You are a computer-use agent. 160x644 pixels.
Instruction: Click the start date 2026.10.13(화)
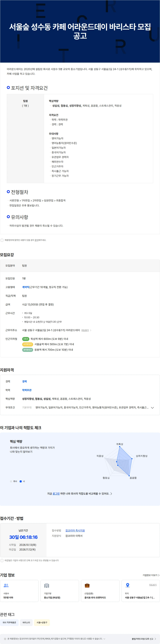(28, 545)
